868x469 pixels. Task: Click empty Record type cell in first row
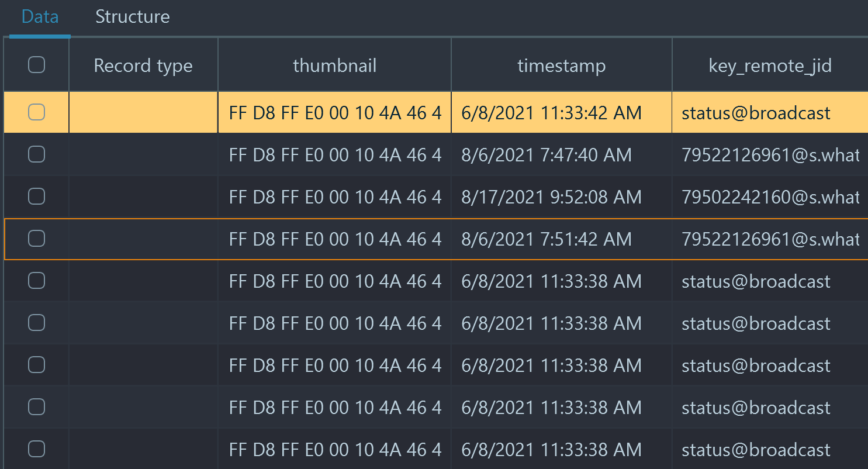143,112
